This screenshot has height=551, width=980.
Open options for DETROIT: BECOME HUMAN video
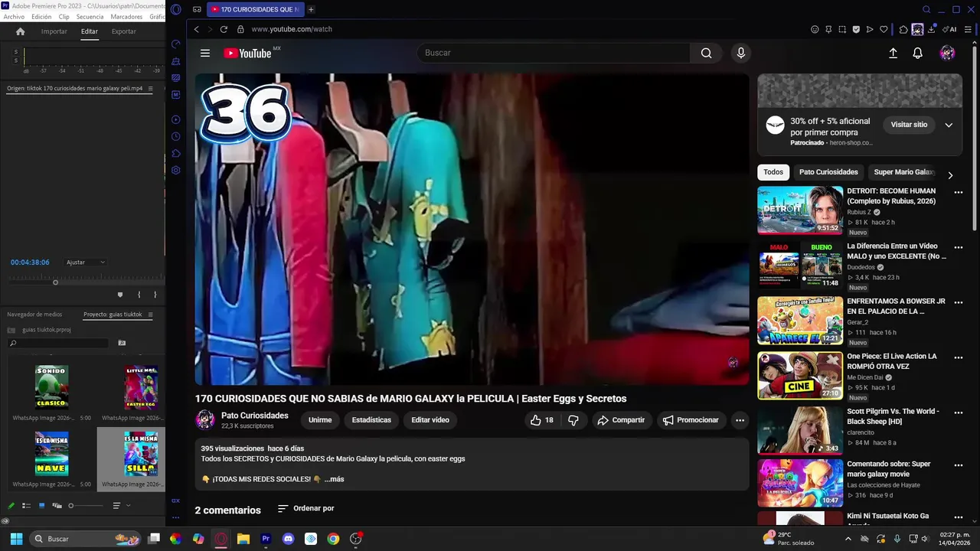(x=958, y=193)
